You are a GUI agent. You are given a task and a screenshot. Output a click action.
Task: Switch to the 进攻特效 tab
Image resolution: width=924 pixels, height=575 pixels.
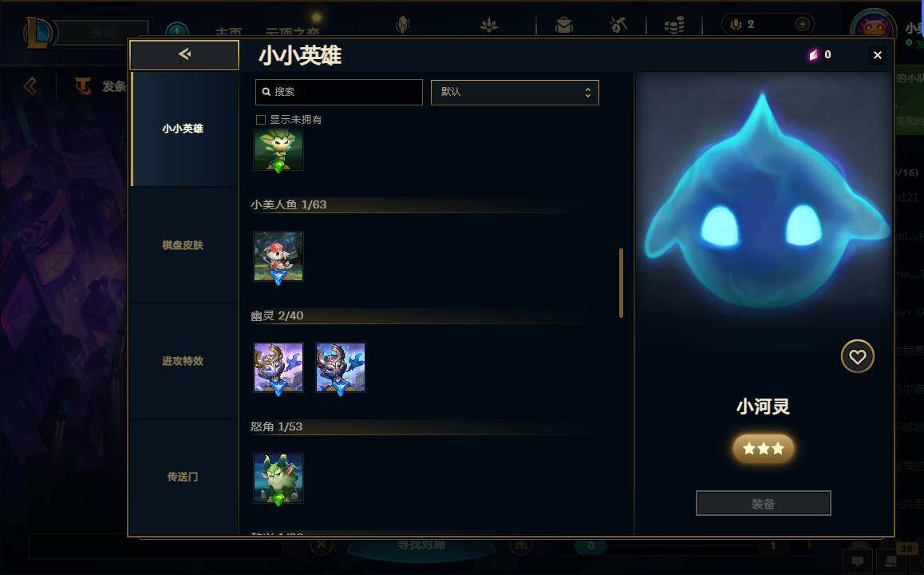(x=184, y=361)
